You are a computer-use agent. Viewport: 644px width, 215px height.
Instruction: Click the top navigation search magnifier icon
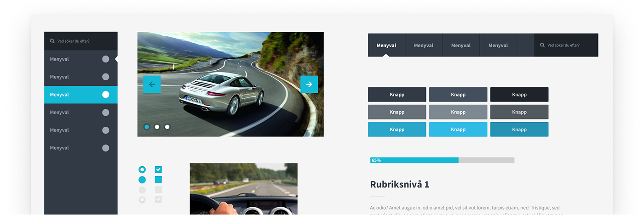pyautogui.click(x=542, y=45)
